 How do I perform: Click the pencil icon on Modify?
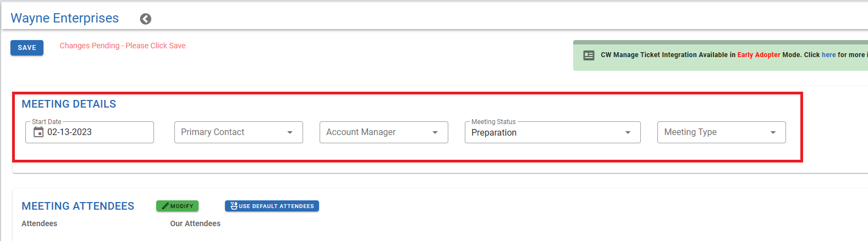click(165, 206)
